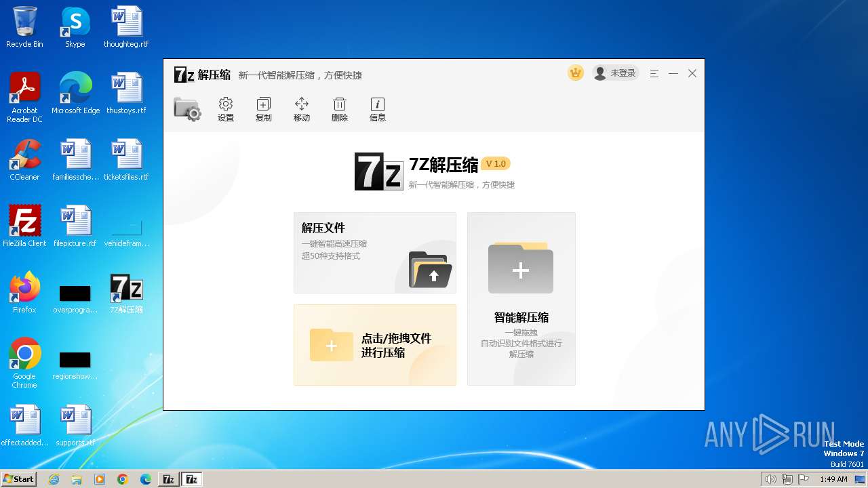This screenshot has width=868, height=488.
Task: Close the 7Z解压缩 window
Action: click(x=692, y=73)
